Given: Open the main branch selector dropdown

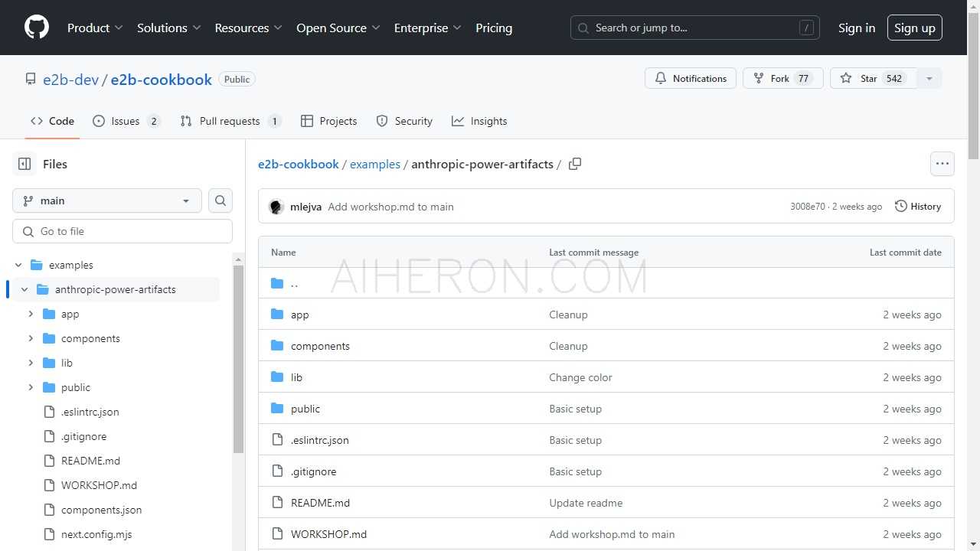Looking at the screenshot, I should (107, 201).
